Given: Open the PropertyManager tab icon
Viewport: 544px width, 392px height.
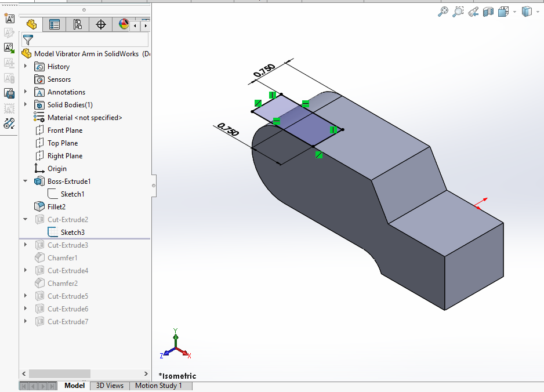Looking at the screenshot, I should coord(55,24).
